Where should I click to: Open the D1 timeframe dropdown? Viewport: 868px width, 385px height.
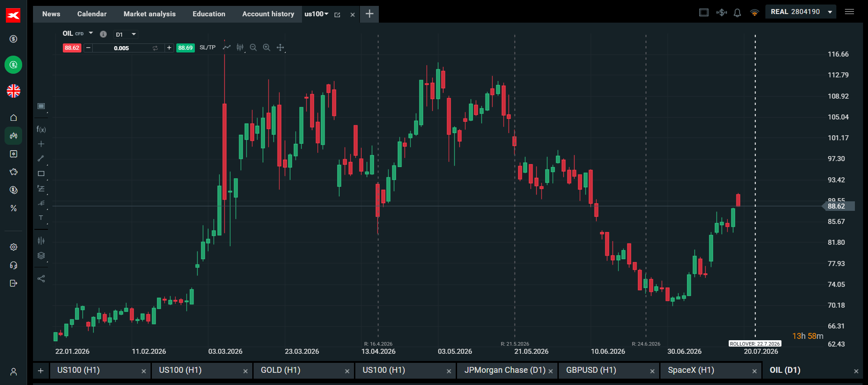[x=126, y=34]
